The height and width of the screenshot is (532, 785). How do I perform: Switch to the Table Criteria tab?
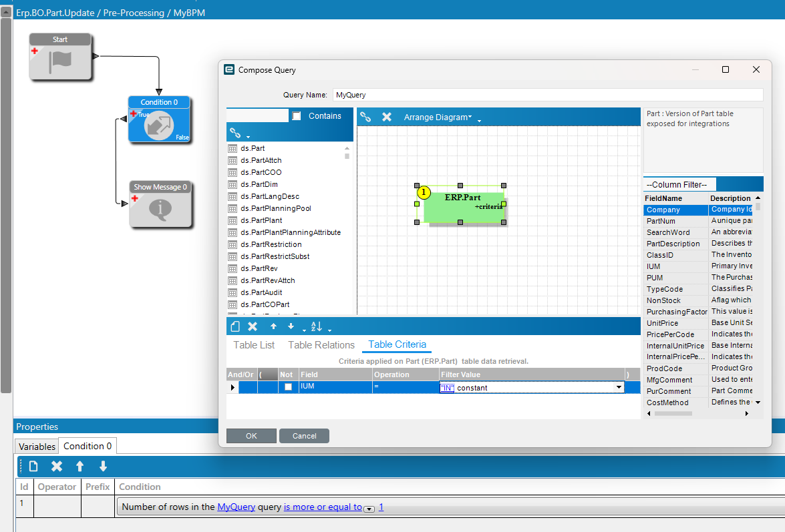(397, 344)
